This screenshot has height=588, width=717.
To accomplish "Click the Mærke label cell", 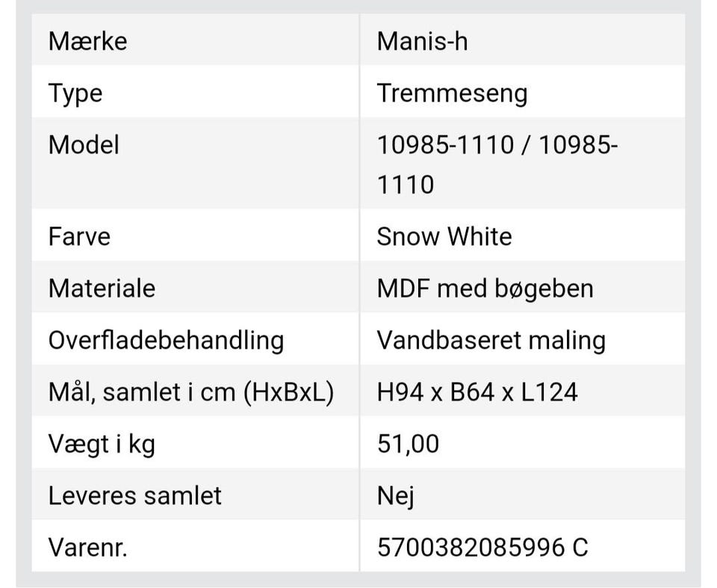I will point(87,40).
